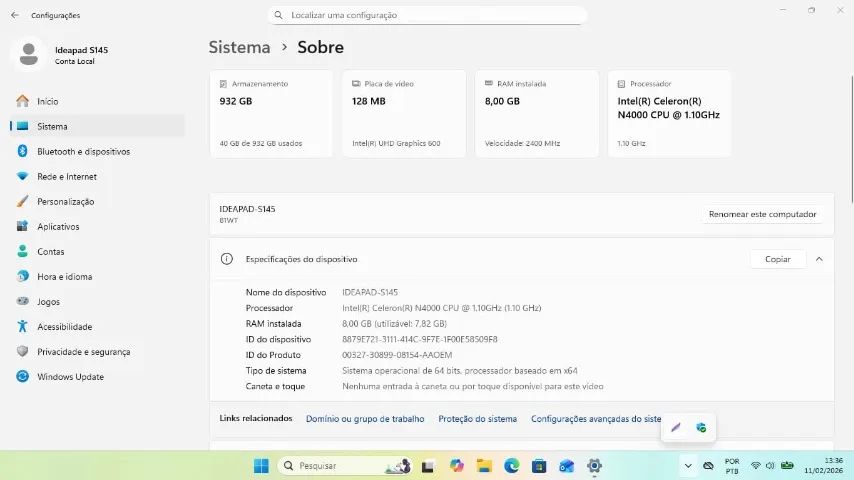Screen dimensions: 854x480
Task: Open Aplicativos settings
Action: [x=97, y=227]
